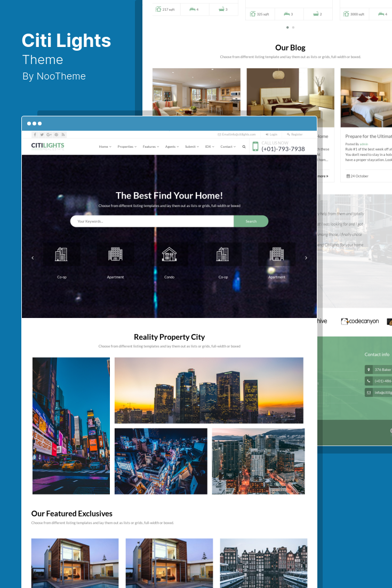Click the Reality Property City heading
Screen dimensions: 392x588
[170, 337]
